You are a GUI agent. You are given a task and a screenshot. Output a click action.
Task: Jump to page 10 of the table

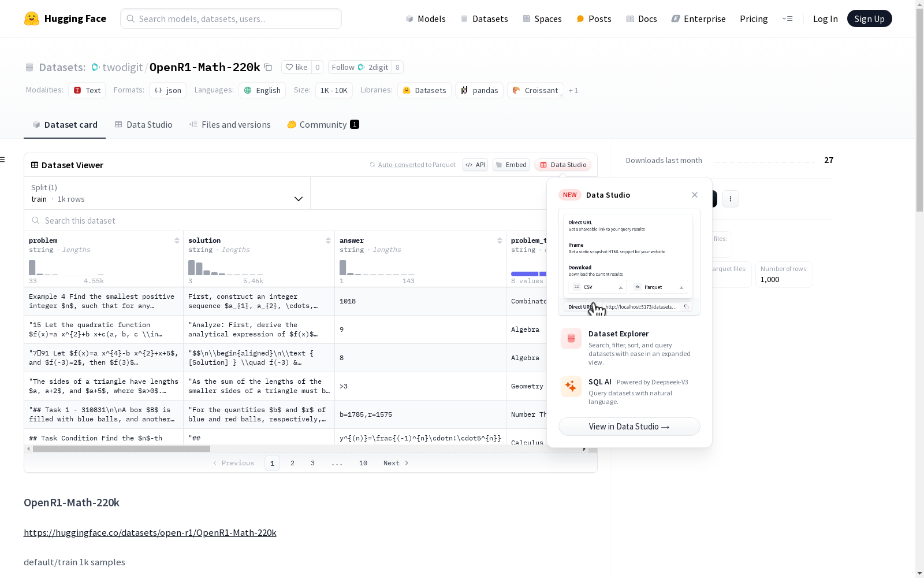[363, 463]
